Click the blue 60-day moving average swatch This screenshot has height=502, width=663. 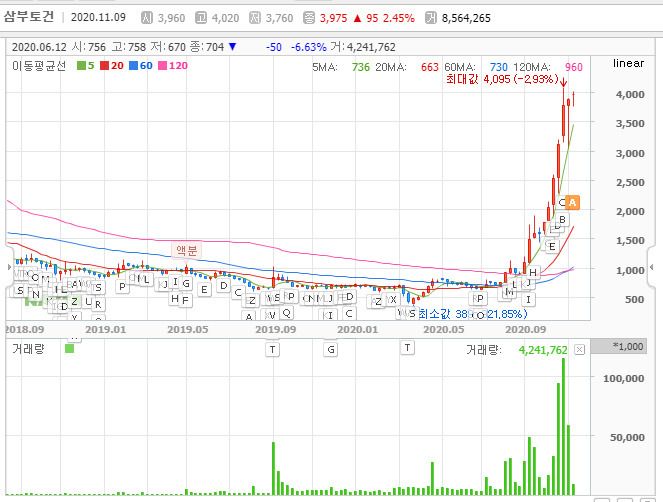pos(133,66)
